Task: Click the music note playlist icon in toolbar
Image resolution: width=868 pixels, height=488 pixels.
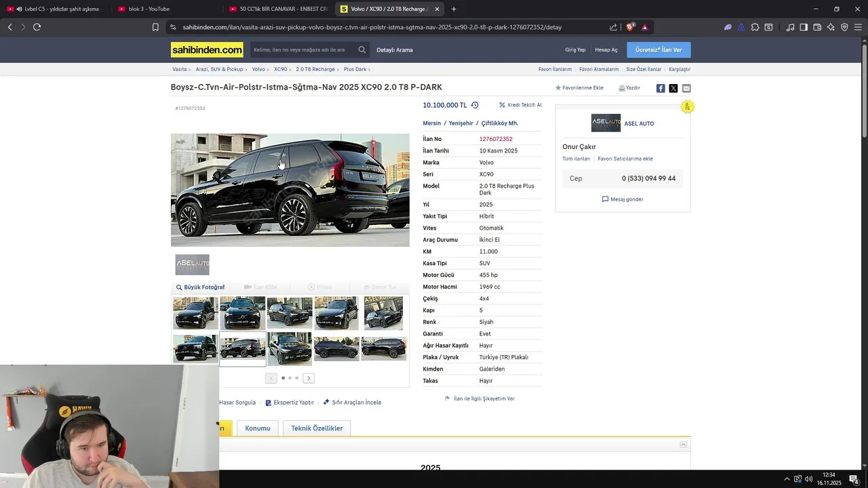Action: point(790,27)
